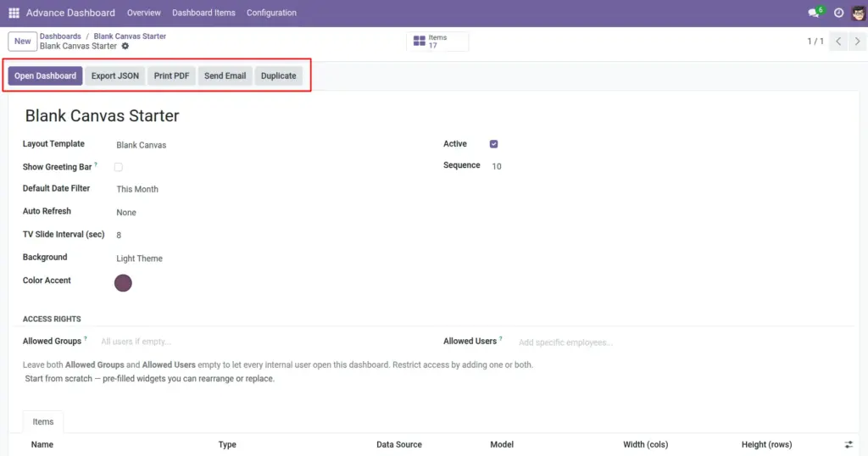Open the Dashboard Items menu
The image size is (868, 456).
coord(203,13)
